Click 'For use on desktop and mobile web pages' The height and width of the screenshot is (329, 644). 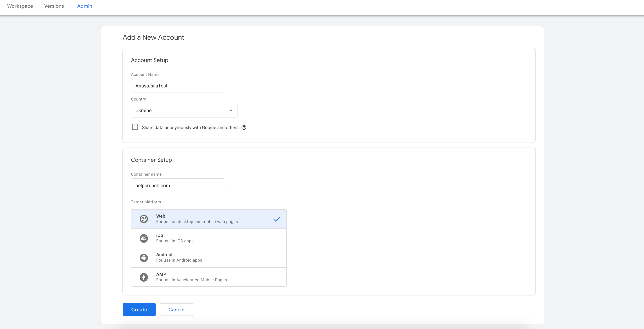[197, 222]
